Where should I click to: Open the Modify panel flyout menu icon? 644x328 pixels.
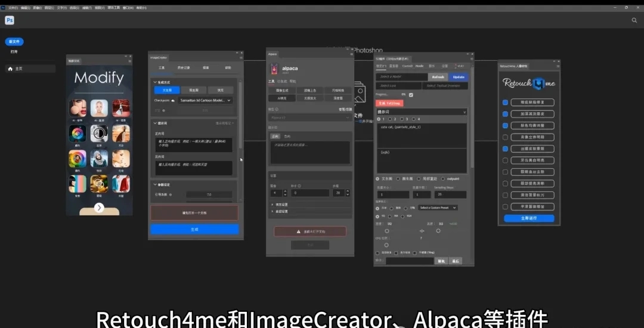[x=130, y=61]
